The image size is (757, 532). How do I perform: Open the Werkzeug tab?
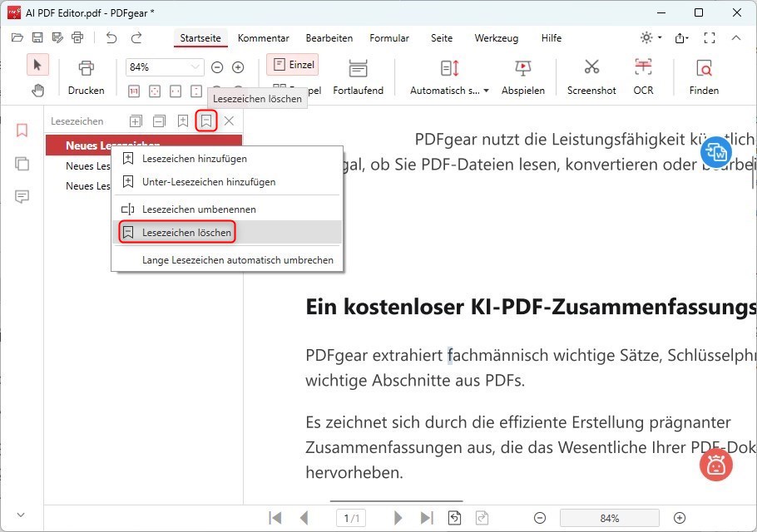coord(497,38)
